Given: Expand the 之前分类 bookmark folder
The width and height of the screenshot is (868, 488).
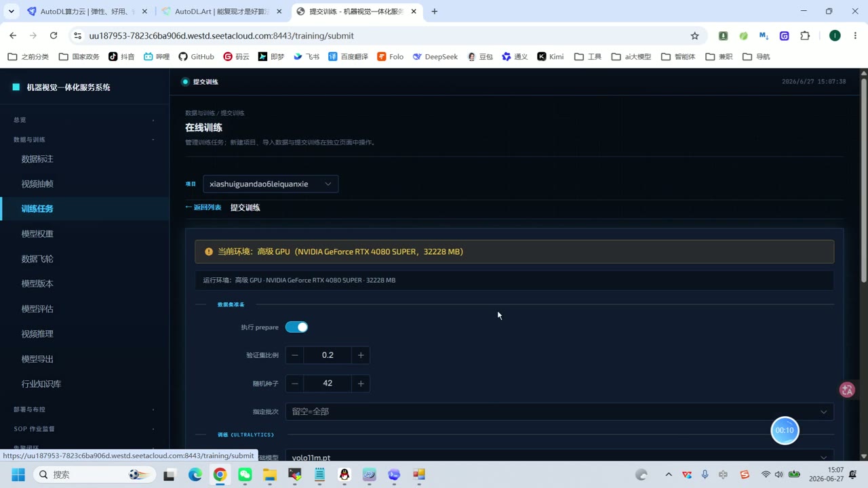Looking at the screenshot, I should [28, 56].
